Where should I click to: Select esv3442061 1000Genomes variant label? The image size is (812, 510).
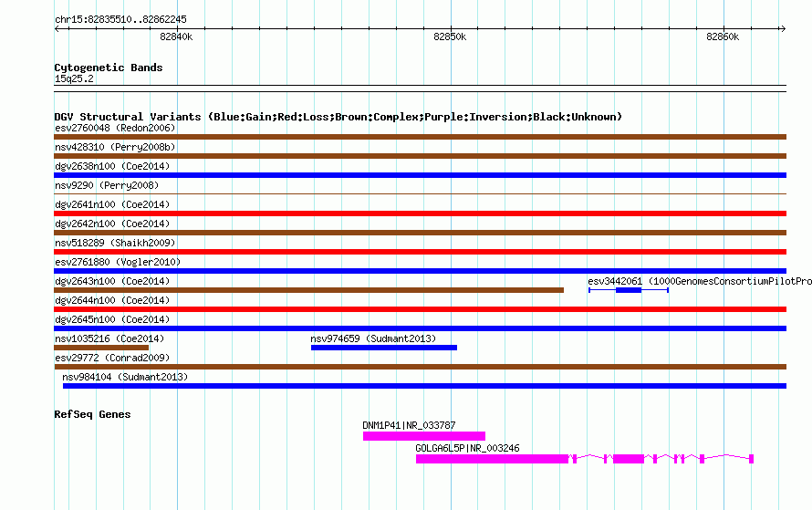point(700,281)
